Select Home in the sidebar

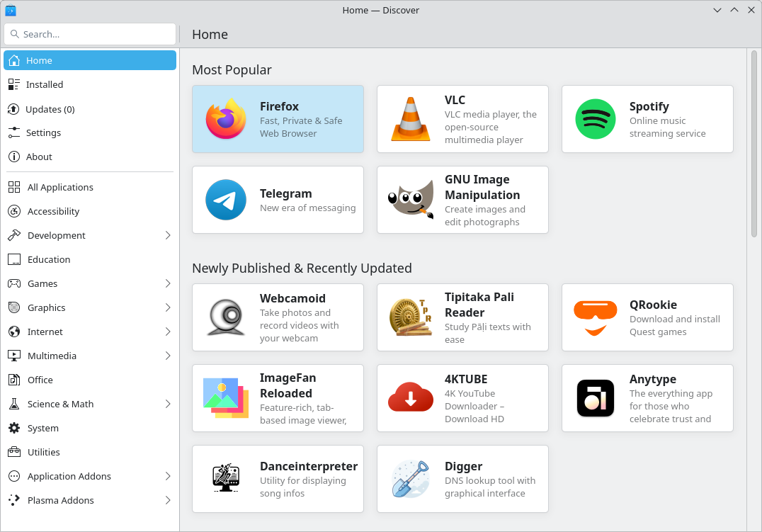(90, 60)
